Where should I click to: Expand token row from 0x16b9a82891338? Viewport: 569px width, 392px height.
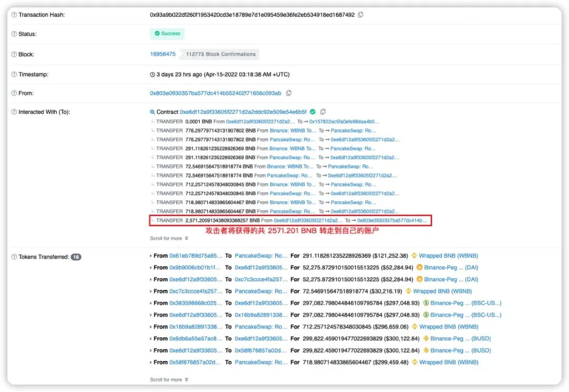point(151,327)
